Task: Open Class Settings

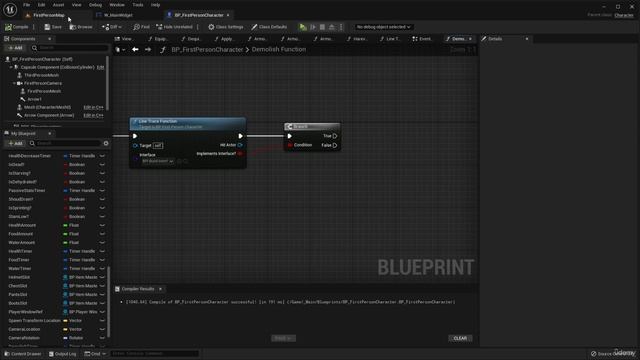Action: tap(226, 27)
